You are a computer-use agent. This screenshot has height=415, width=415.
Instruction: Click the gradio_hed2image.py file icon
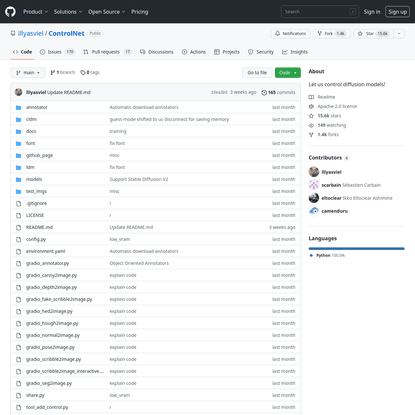[x=19, y=311]
